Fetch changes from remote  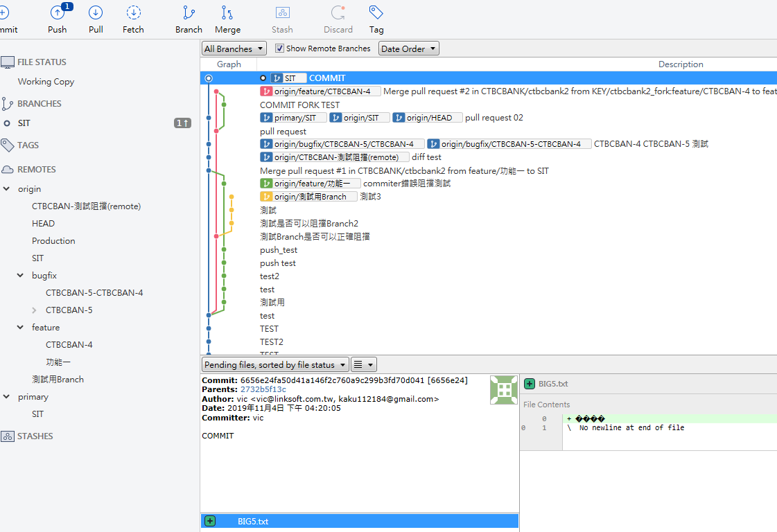click(133, 19)
